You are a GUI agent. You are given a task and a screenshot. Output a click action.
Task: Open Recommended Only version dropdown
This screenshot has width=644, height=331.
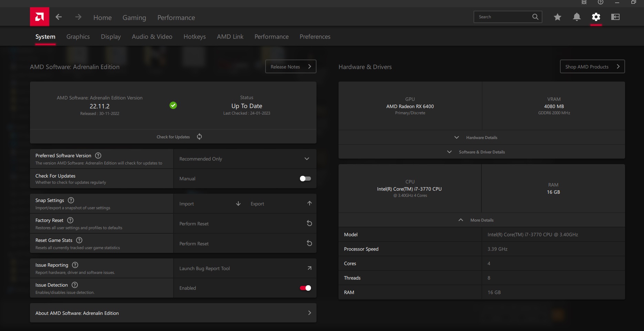245,159
